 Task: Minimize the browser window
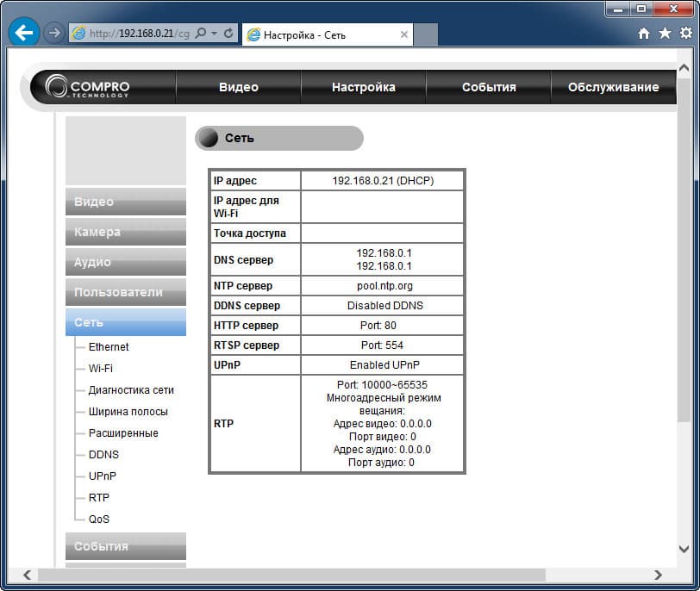pyautogui.click(x=618, y=9)
